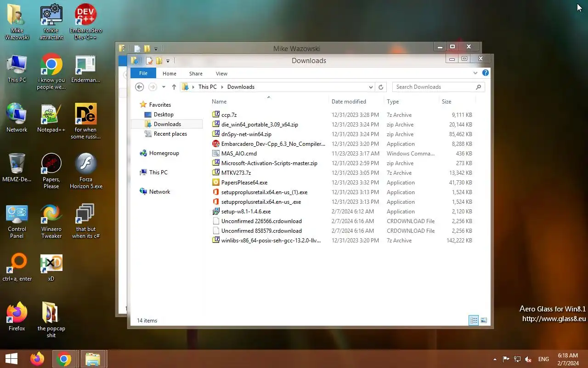Click the Mike Wazowski window title bar

click(x=296, y=48)
